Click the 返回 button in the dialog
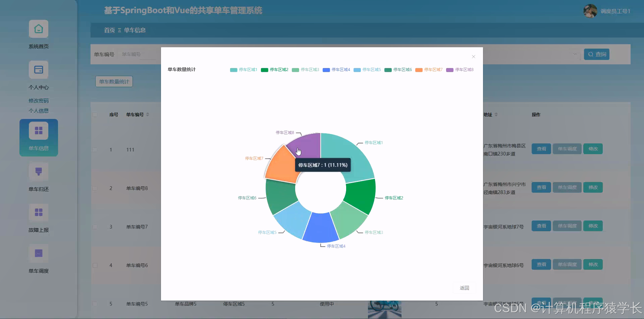The image size is (644, 319). tap(464, 288)
